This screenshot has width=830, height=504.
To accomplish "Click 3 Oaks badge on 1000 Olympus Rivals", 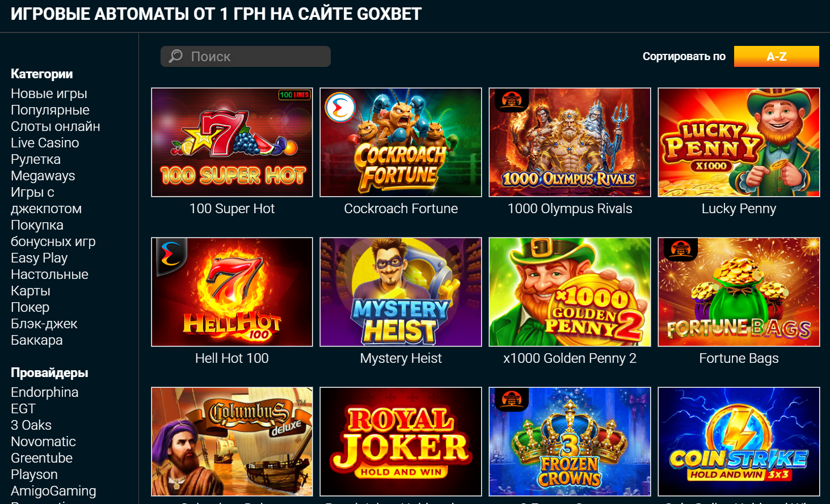I will tap(511, 100).
